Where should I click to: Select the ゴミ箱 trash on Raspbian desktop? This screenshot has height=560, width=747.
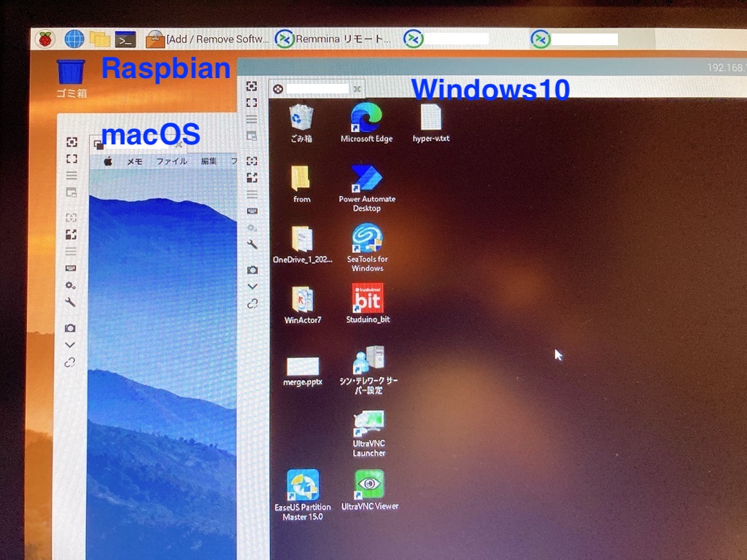(71, 78)
